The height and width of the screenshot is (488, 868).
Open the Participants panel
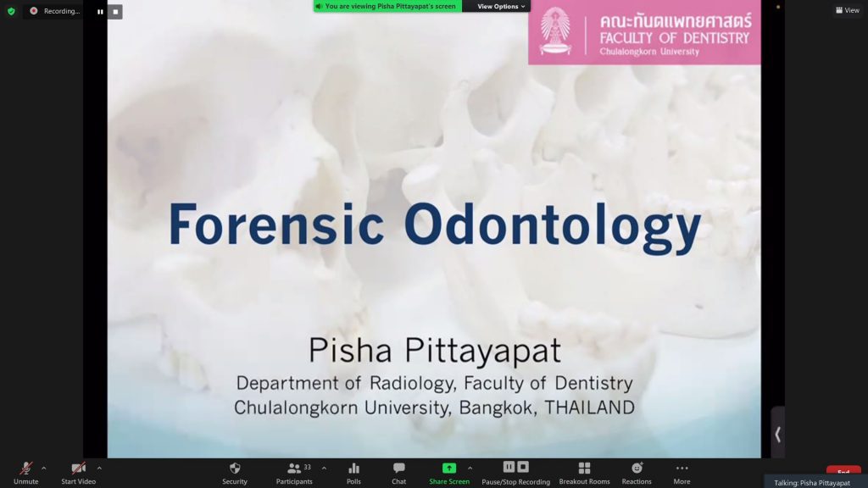click(294, 473)
